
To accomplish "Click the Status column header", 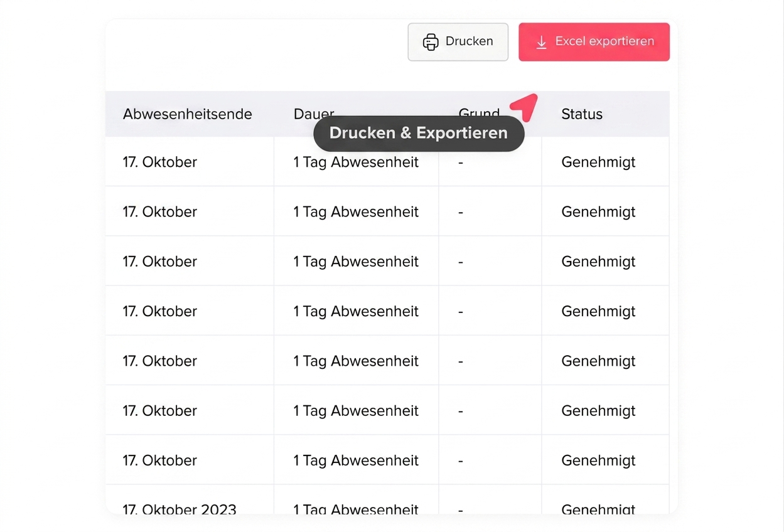I will [581, 114].
